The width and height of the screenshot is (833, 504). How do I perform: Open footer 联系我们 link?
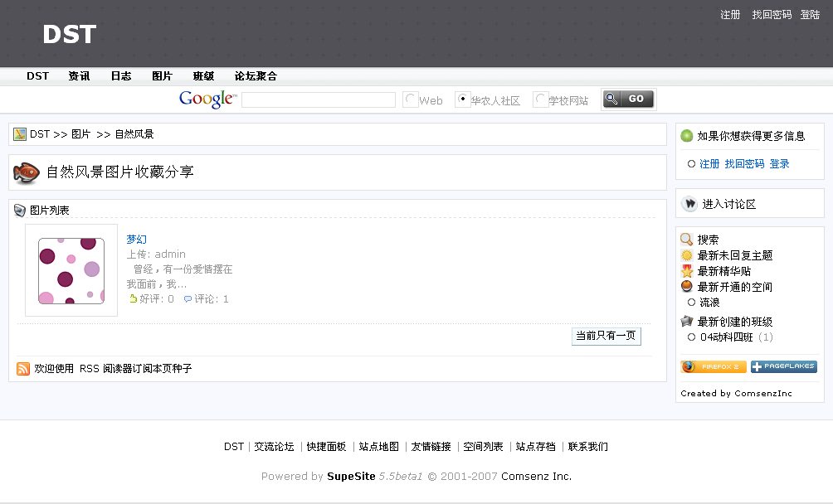pyautogui.click(x=587, y=447)
